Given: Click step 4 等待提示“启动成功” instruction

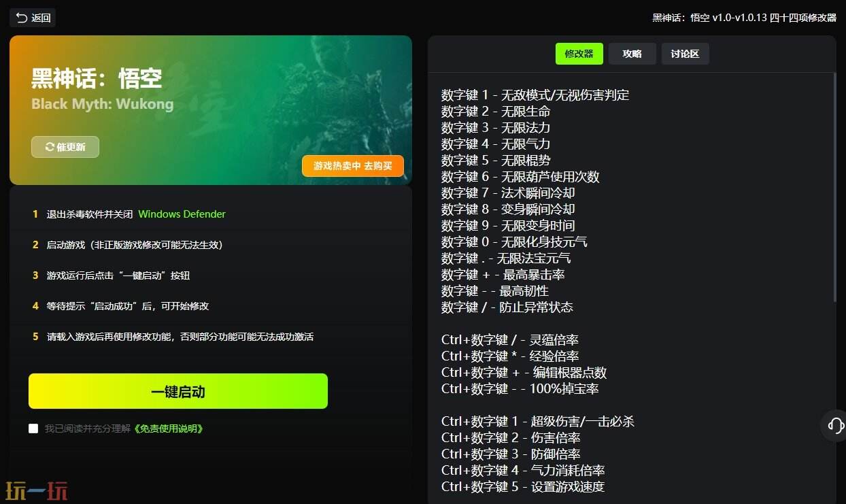Looking at the screenshot, I should tap(127, 306).
